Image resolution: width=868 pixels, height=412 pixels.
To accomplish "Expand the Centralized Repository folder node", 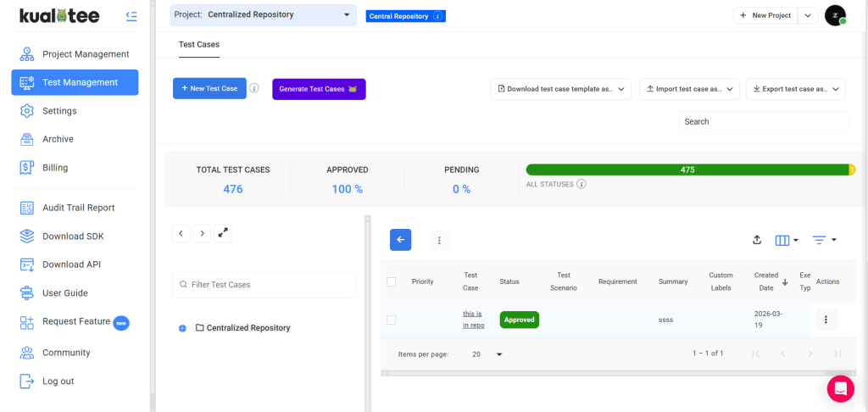I will click(183, 328).
